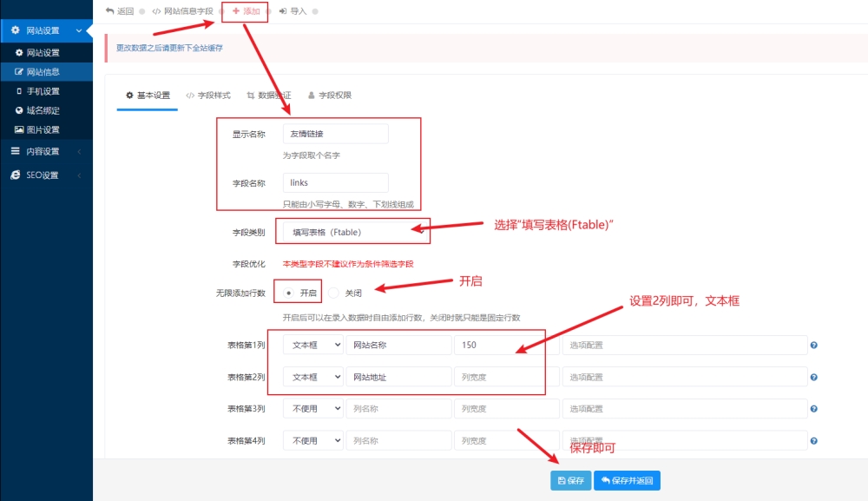Click column 3 列名称 field
Viewport: 868px width, 501px height.
tap(398, 409)
